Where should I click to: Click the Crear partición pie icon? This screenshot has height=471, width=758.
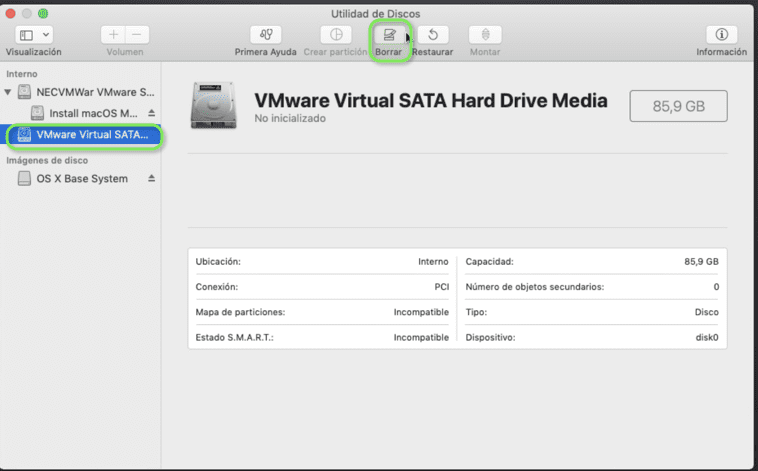pyautogui.click(x=336, y=35)
